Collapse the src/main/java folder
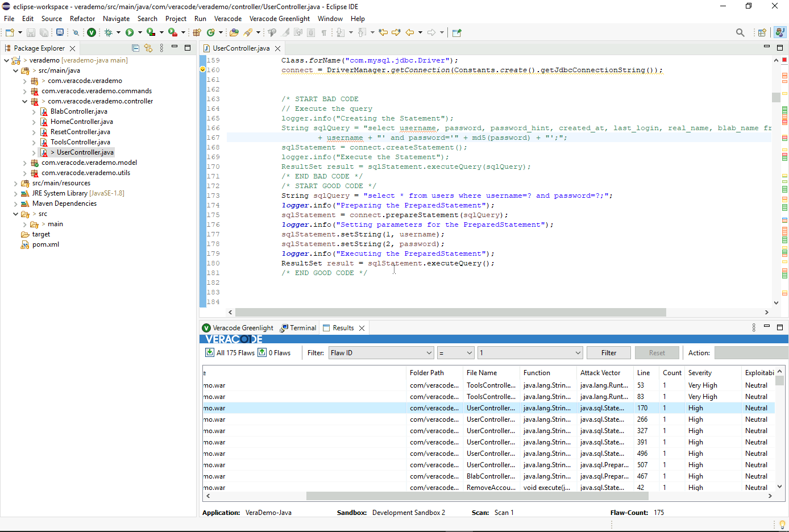Screen dimensions: 789x532 [15, 70]
